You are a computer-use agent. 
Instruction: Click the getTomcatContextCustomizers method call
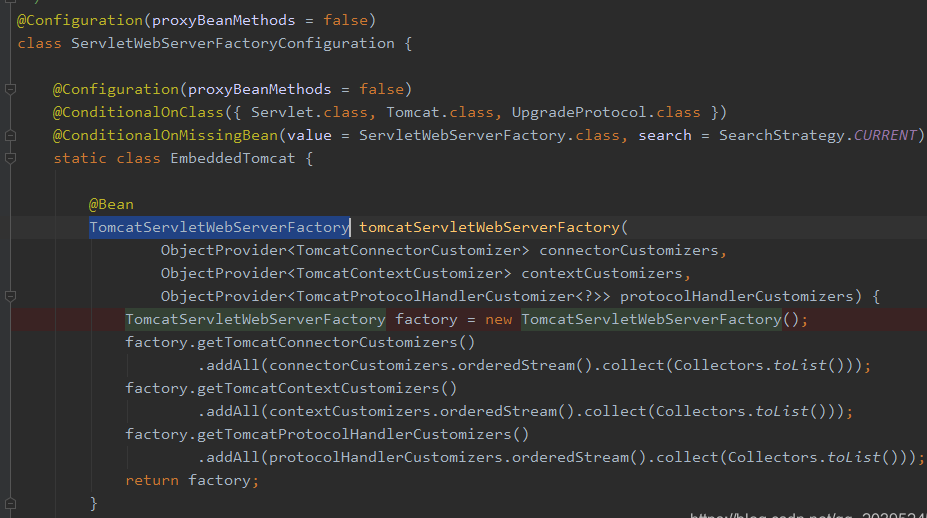318,389
